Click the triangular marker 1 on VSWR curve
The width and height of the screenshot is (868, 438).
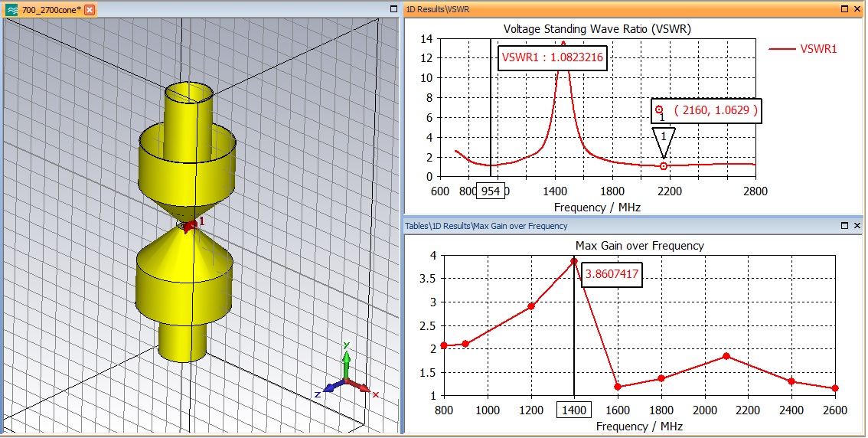coord(663,143)
